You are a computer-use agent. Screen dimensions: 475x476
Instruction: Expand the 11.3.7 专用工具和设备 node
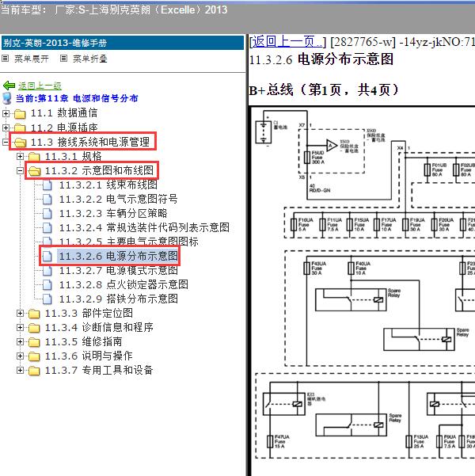click(x=20, y=370)
